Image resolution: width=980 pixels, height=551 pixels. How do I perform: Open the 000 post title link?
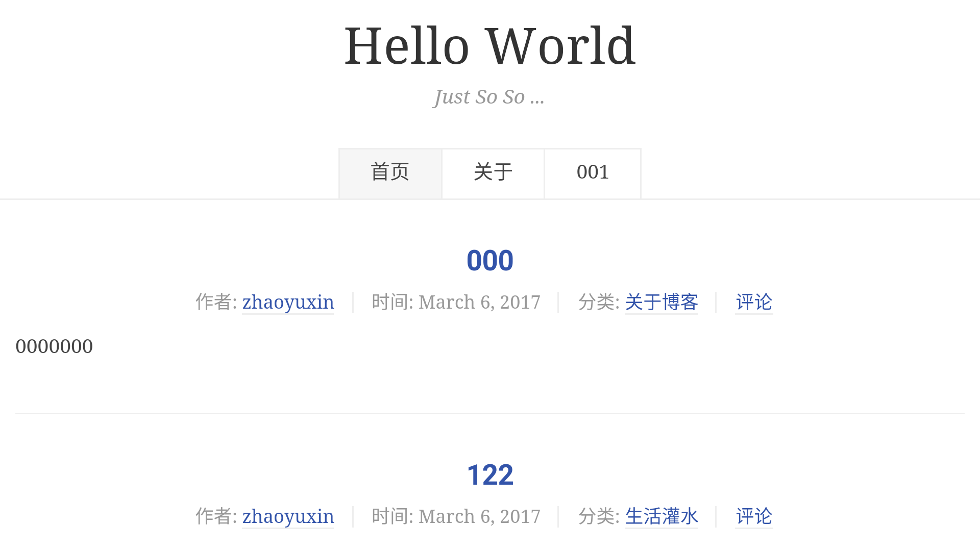tap(490, 260)
